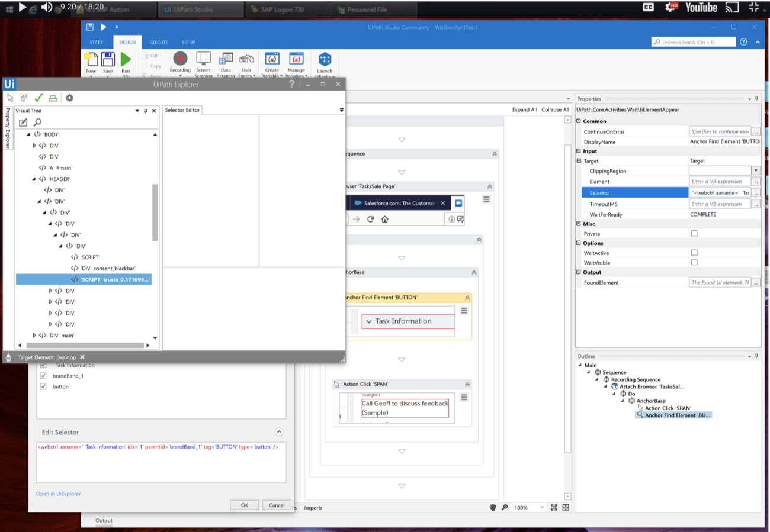
Task: Collapse the Common section in Properties
Action: tap(579, 121)
